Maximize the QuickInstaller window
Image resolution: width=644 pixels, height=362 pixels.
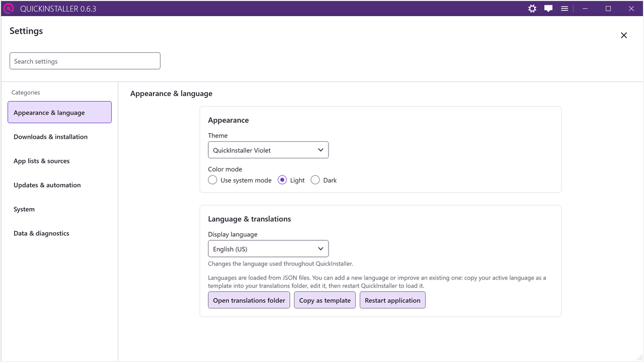608,9
